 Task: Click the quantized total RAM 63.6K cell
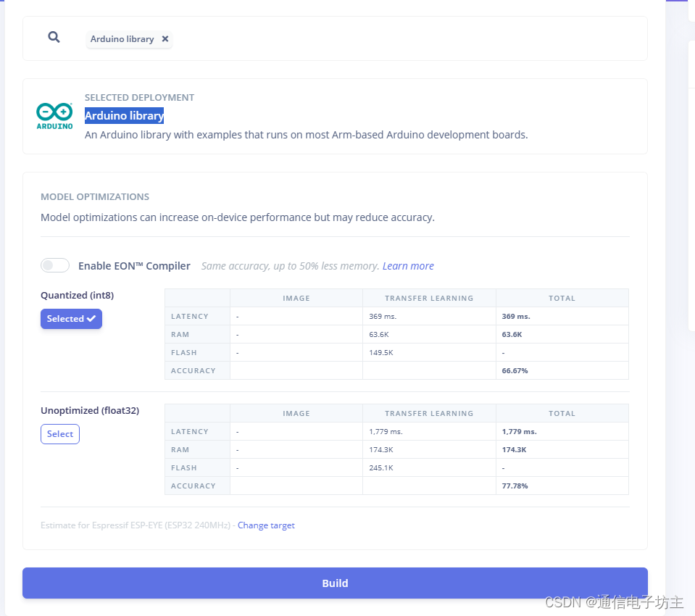coord(562,335)
